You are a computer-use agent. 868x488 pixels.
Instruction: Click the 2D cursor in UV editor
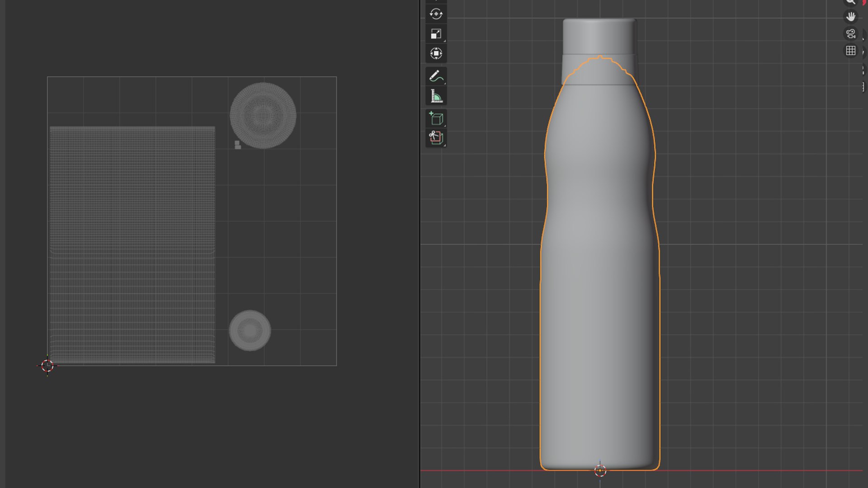click(47, 366)
